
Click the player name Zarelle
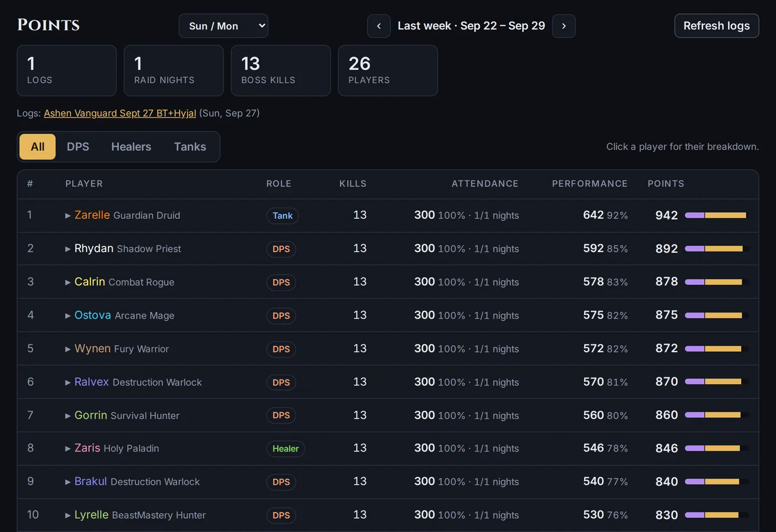(x=92, y=215)
